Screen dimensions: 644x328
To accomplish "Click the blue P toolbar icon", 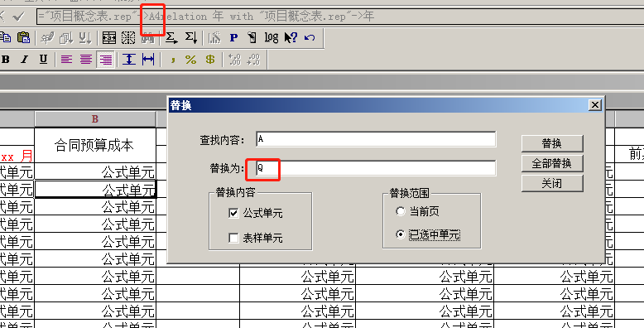I will pos(233,38).
